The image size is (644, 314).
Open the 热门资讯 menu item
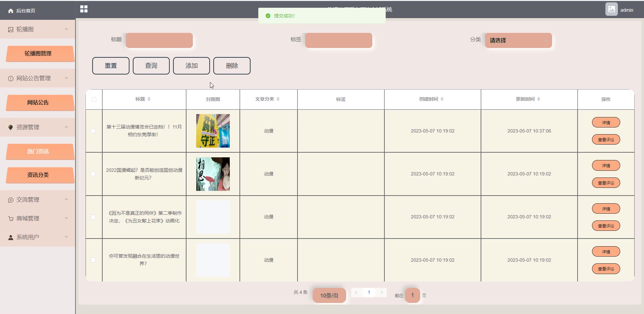coord(40,152)
